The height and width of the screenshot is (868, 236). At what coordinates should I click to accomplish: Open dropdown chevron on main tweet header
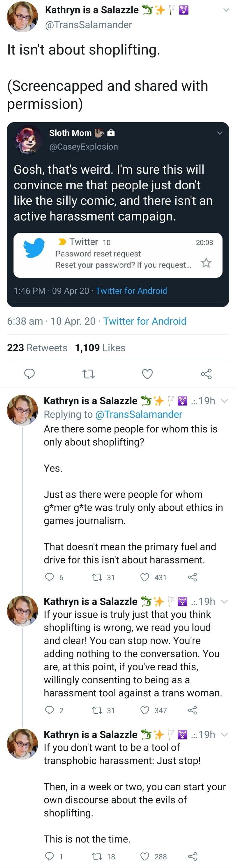(226, 10)
